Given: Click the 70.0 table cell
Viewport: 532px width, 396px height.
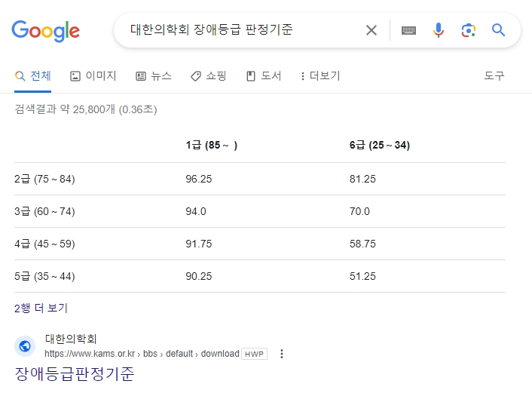Looking at the screenshot, I should (359, 211).
